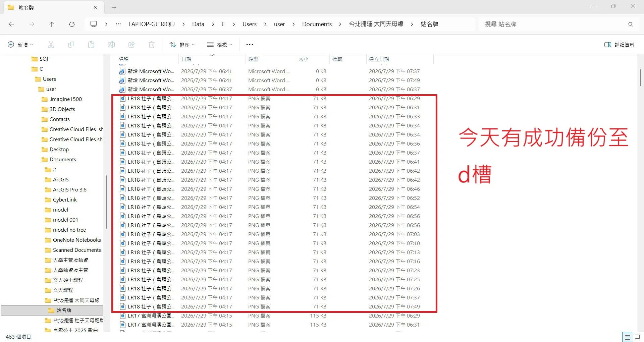Refresh the current folder view

click(72, 24)
